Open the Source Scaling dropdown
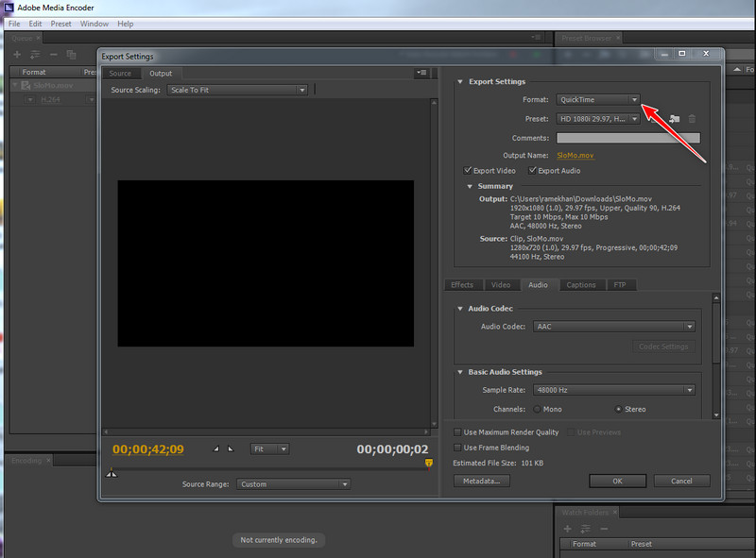 (x=236, y=89)
